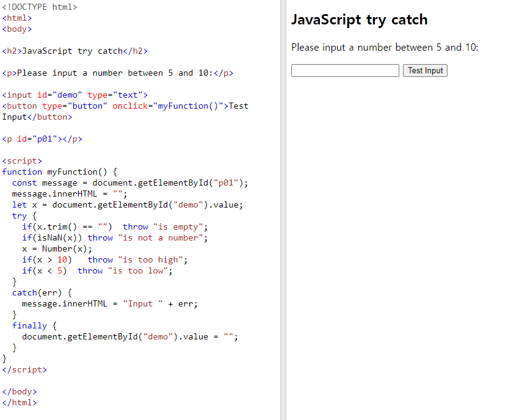Click the <input id="demo" type="text"> code line
The height and width of the screenshot is (420, 522).
pyautogui.click(x=75, y=95)
